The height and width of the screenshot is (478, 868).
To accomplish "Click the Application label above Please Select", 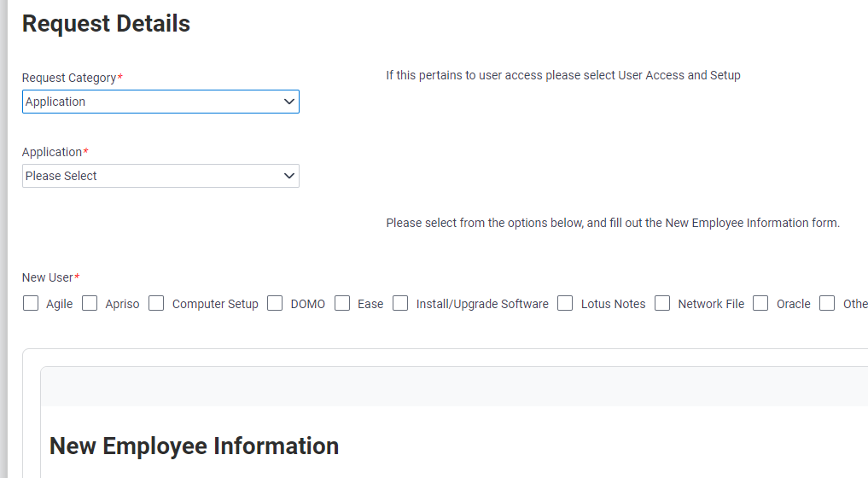I will point(52,152).
